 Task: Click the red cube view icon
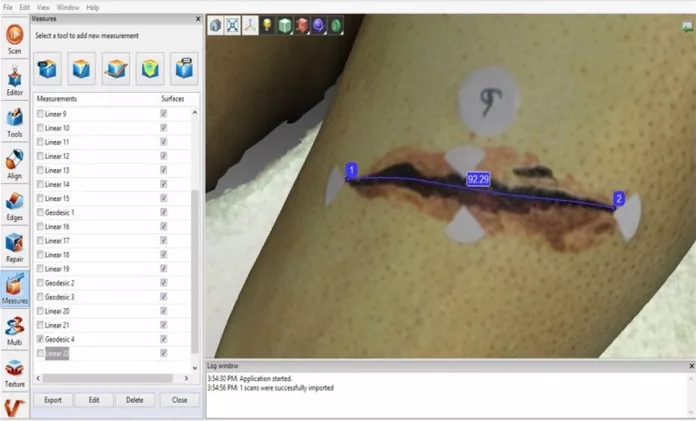click(x=304, y=26)
